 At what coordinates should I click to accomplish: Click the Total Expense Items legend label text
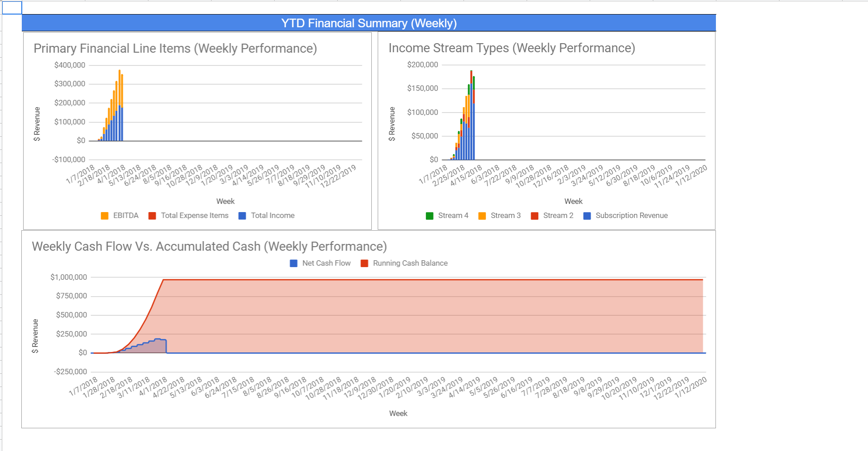(x=194, y=216)
